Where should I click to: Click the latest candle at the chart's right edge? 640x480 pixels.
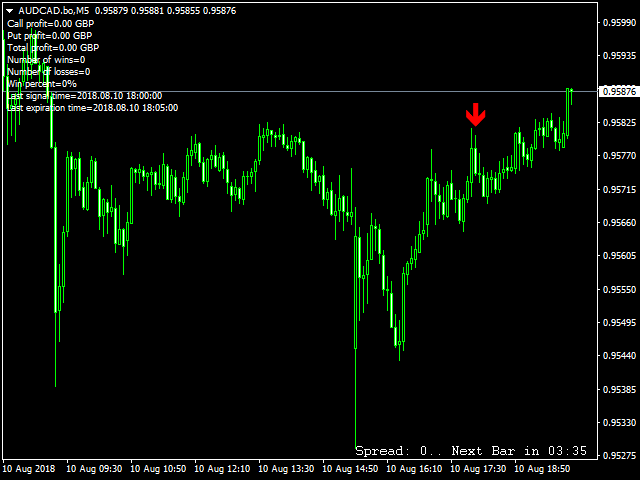coord(571,96)
